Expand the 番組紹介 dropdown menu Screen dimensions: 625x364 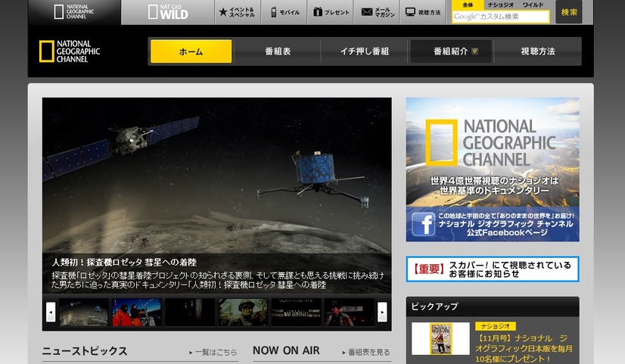tap(451, 51)
